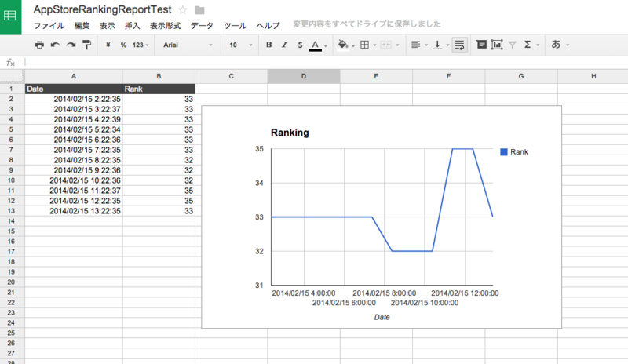Select row 14 header
This screenshot has height=364, width=628.
(x=11, y=221)
